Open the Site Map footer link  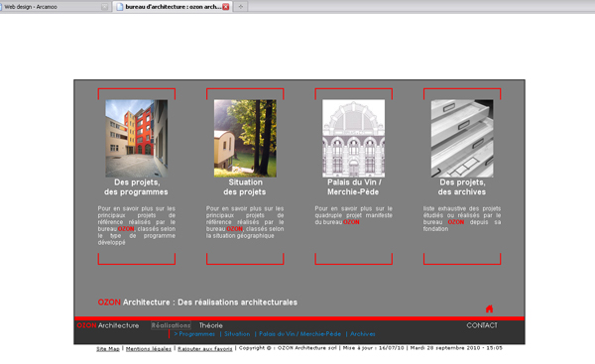108,348
